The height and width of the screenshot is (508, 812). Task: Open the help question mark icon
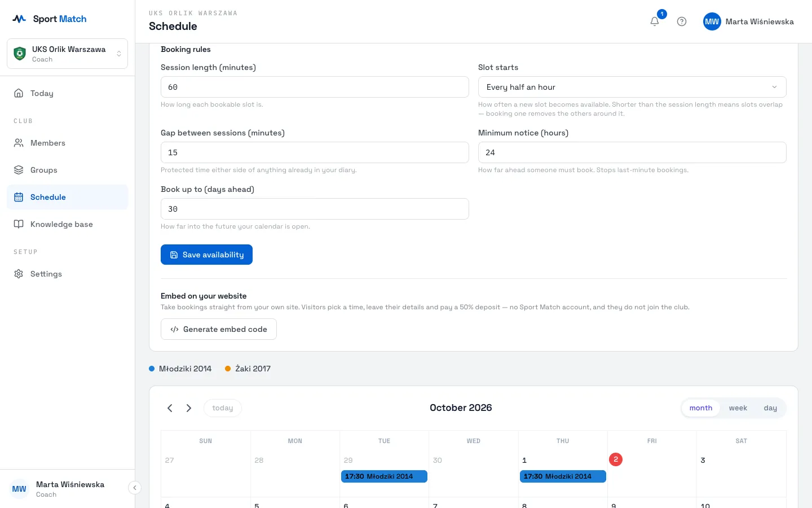682,21
